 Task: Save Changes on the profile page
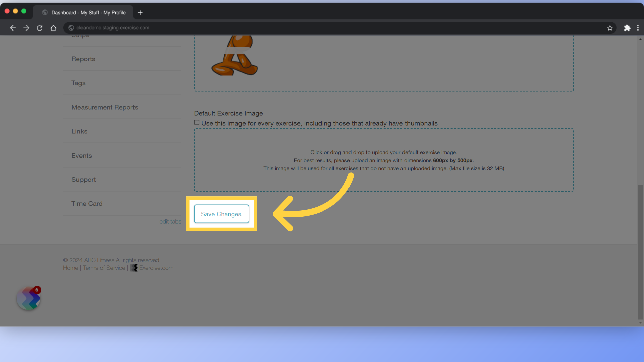[221, 214]
